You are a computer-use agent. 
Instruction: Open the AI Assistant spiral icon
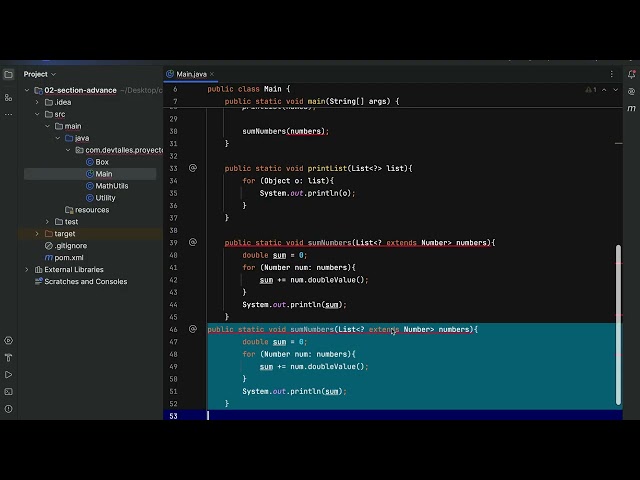pos(631,91)
